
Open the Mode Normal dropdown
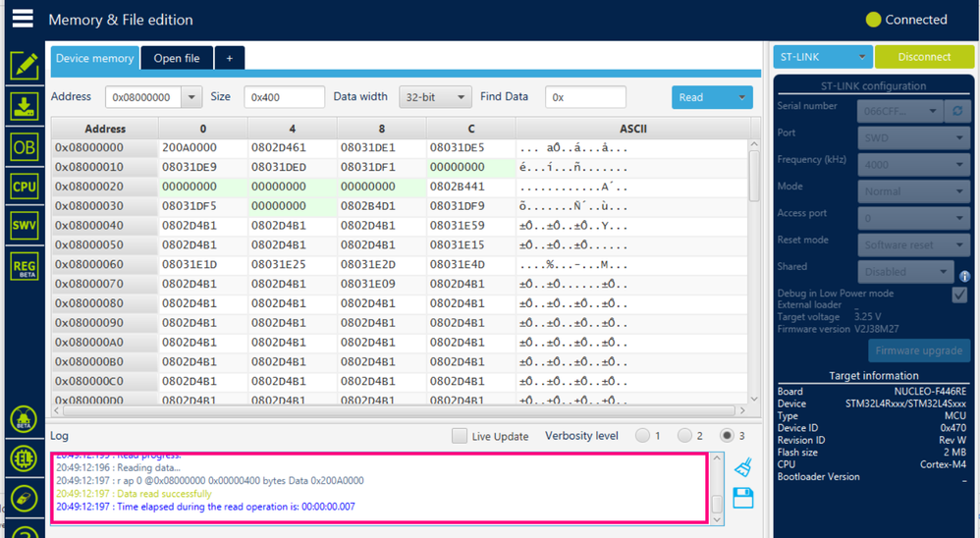pyautogui.click(x=913, y=191)
